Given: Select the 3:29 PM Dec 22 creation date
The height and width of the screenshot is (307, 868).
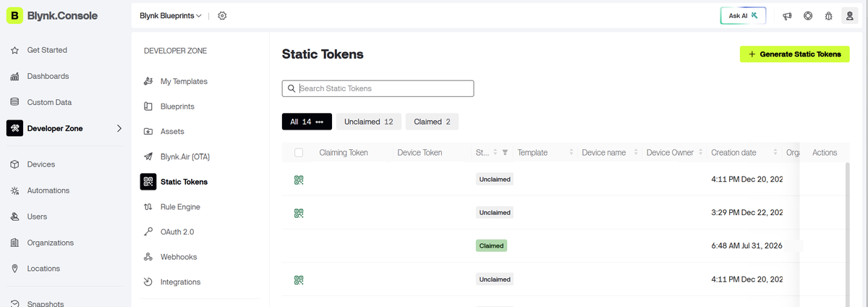Looking at the screenshot, I should click(x=747, y=213).
